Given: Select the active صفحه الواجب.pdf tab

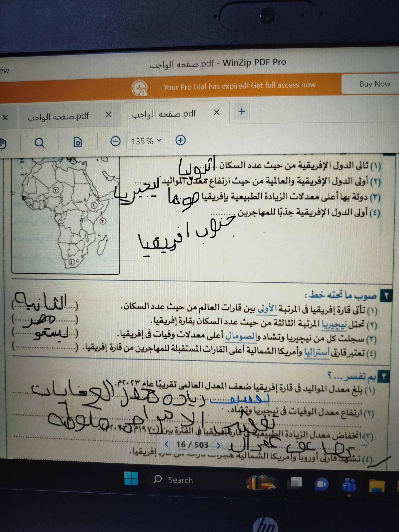Looking at the screenshot, I should (x=164, y=114).
